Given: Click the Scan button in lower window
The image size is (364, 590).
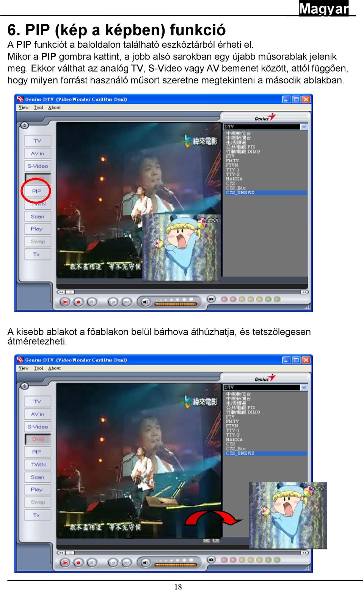Looking at the screenshot, I should 38,477.
